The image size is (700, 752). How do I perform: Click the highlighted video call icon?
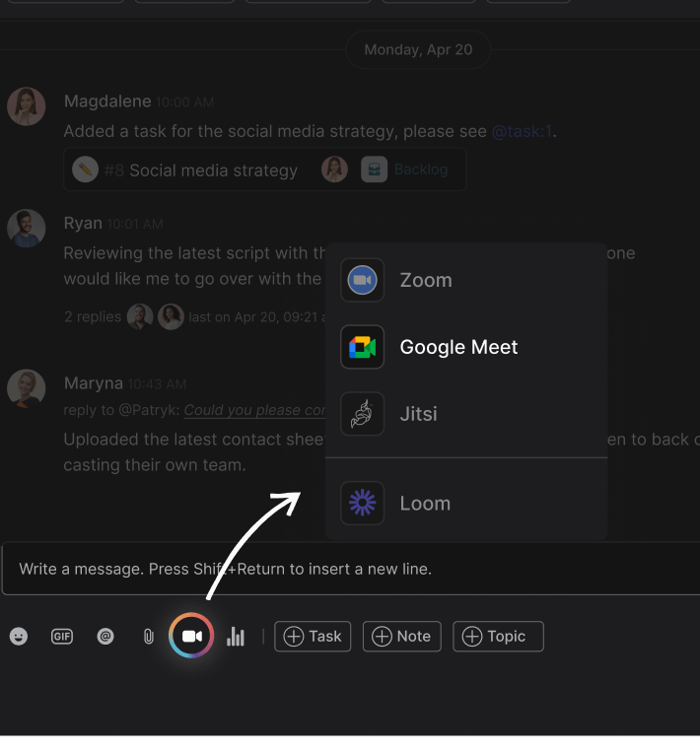click(191, 636)
